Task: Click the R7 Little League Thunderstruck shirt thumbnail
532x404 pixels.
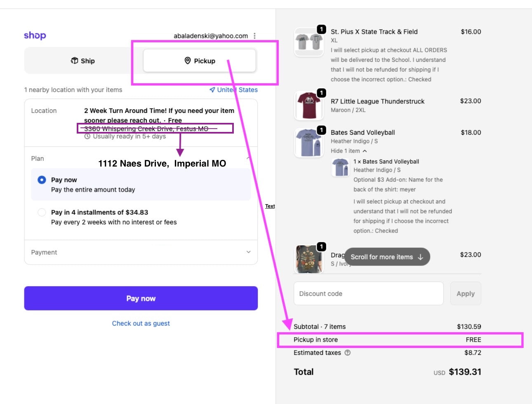Action: pyautogui.click(x=309, y=106)
